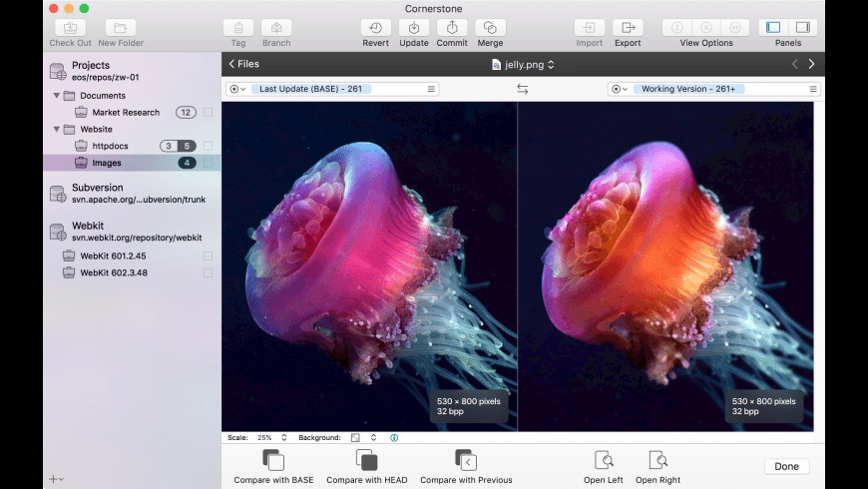Click the Import toolbar icon

[589, 28]
